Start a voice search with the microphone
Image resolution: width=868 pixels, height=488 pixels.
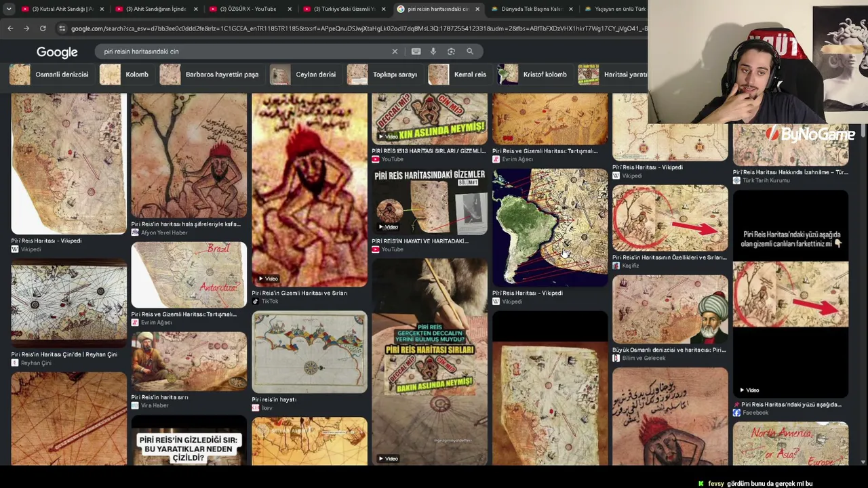(433, 52)
